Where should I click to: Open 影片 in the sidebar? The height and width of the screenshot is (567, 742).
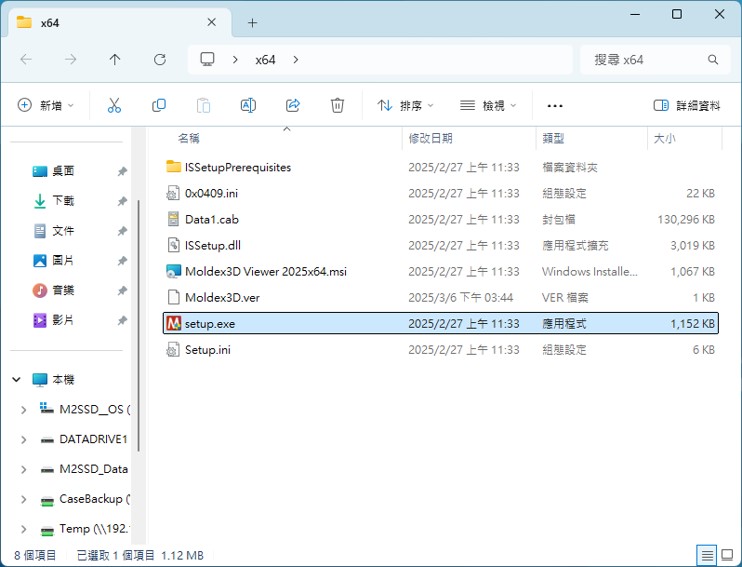coord(63,320)
